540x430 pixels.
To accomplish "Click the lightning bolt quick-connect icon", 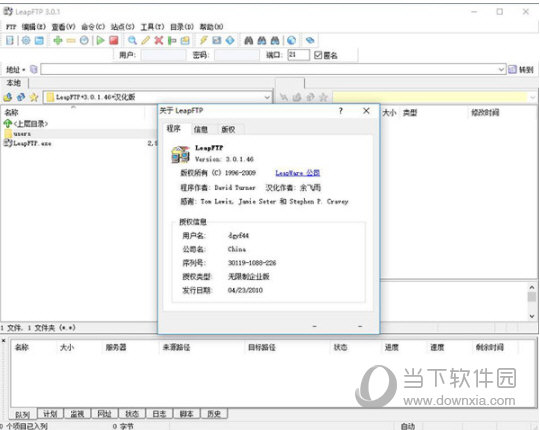I will click(x=204, y=40).
